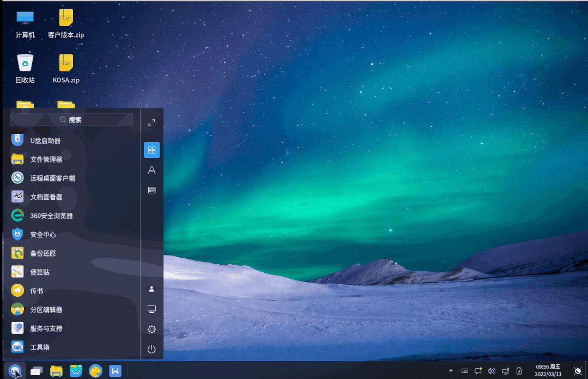Open the 09:56 clock and calendar
This screenshot has width=588, height=379.
point(548,371)
